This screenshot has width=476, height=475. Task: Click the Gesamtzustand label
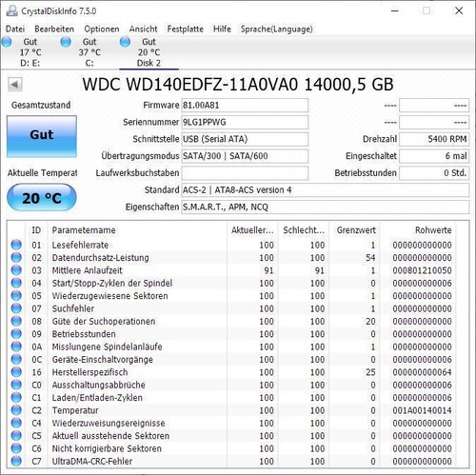coord(41,105)
